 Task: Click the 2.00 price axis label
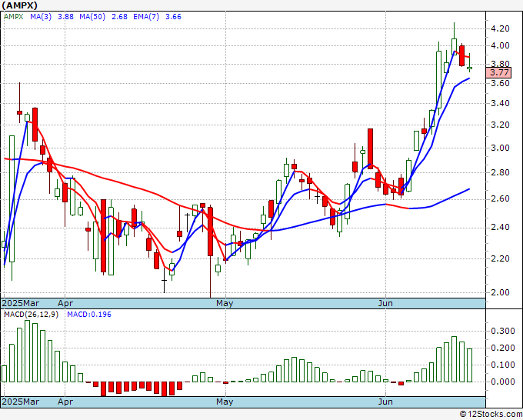tap(500, 292)
